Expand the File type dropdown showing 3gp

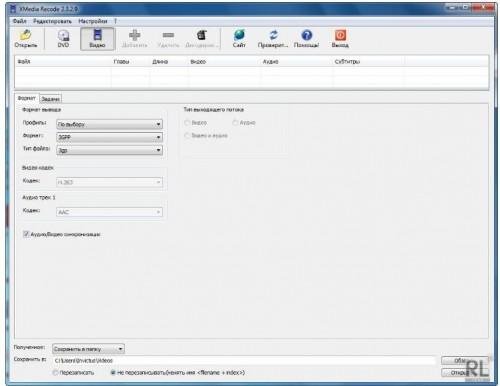coord(109,150)
